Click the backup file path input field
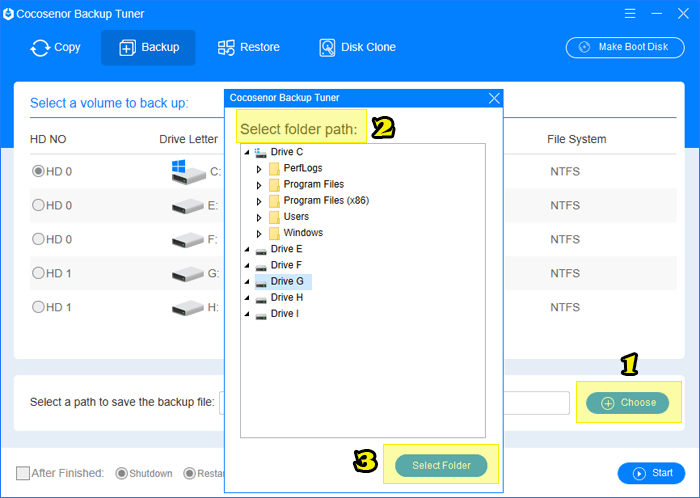 tap(394, 403)
